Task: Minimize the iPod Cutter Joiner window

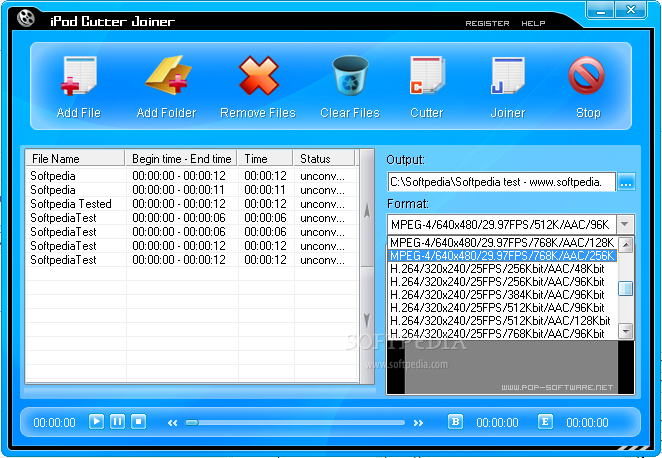Action: click(601, 10)
